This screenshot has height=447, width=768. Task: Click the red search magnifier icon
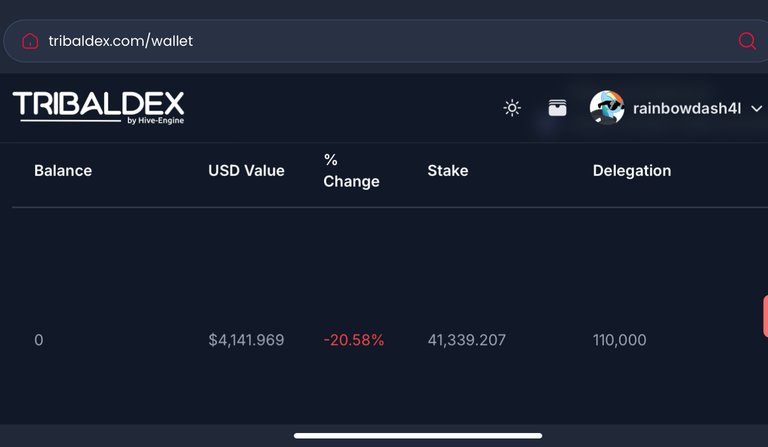pyautogui.click(x=747, y=41)
